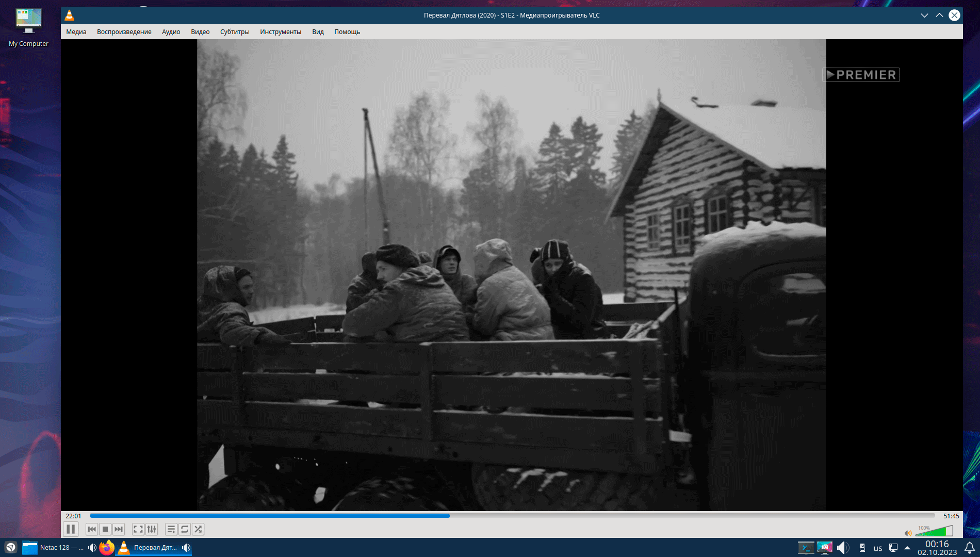Toggle random shuffle playback

click(198, 529)
